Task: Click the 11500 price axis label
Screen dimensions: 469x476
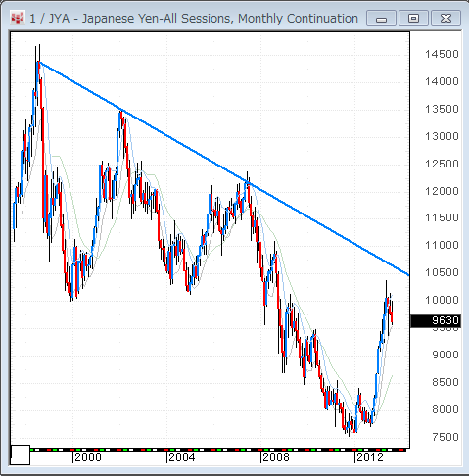Action: (x=442, y=217)
